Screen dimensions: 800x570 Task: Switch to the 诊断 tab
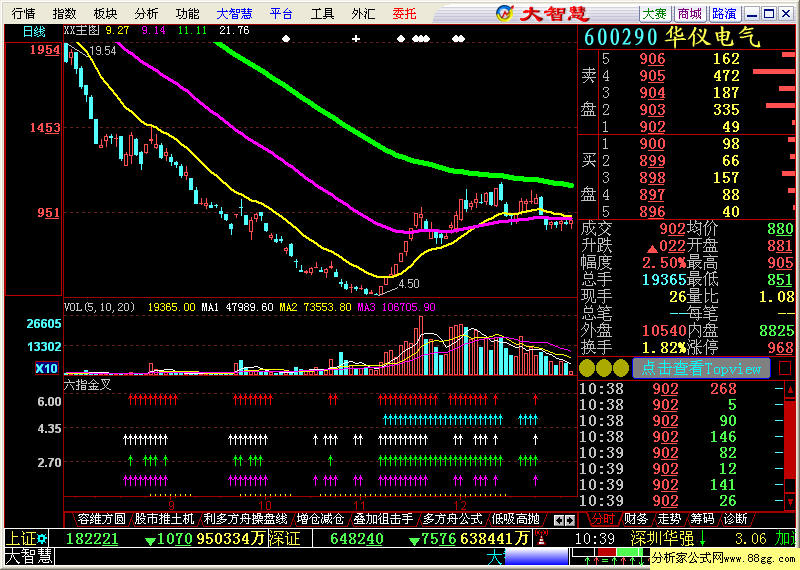click(735, 519)
